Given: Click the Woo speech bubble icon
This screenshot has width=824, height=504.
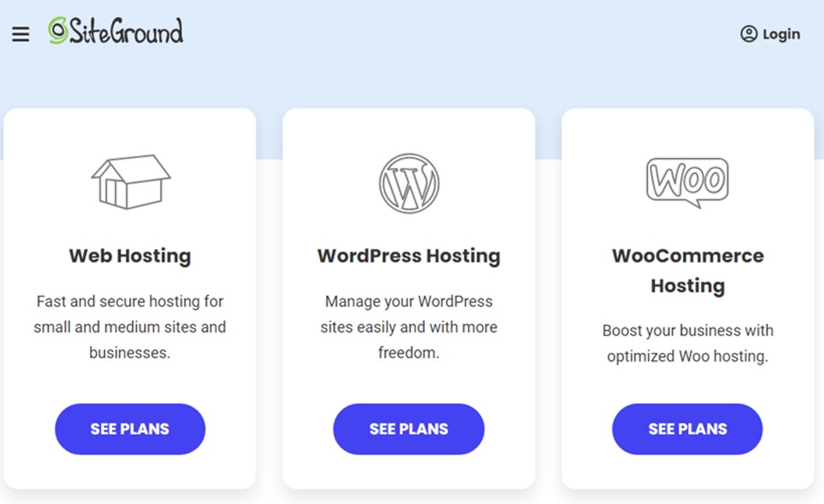Looking at the screenshot, I should point(687,182).
